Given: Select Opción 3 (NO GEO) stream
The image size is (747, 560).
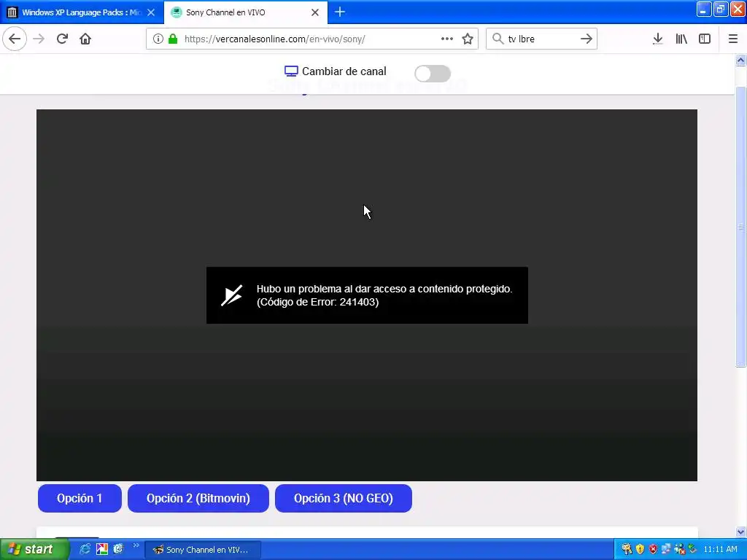Looking at the screenshot, I should (x=344, y=498).
